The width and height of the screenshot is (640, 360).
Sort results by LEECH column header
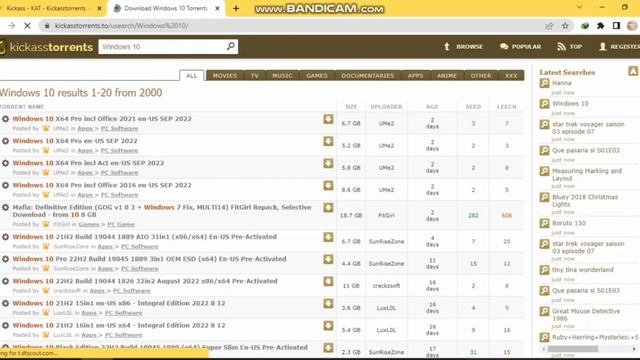point(507,107)
